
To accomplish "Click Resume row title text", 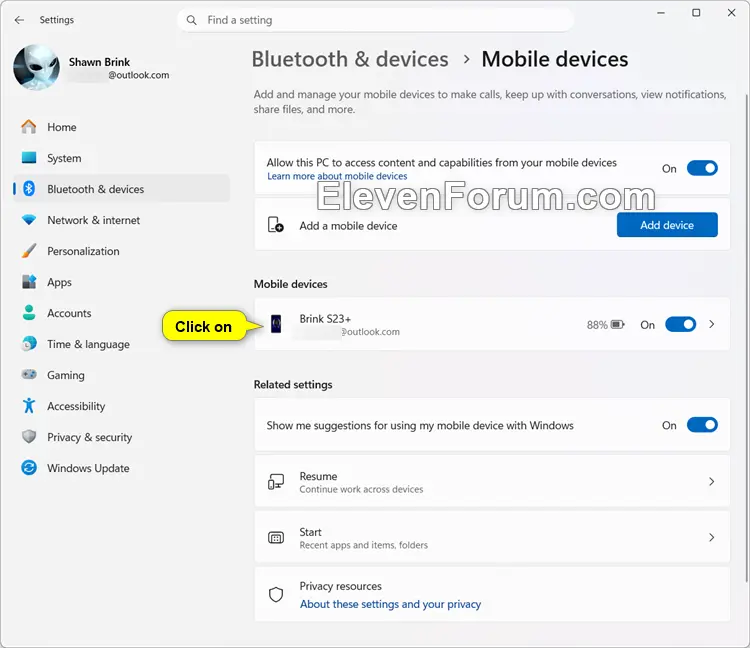I will (318, 476).
